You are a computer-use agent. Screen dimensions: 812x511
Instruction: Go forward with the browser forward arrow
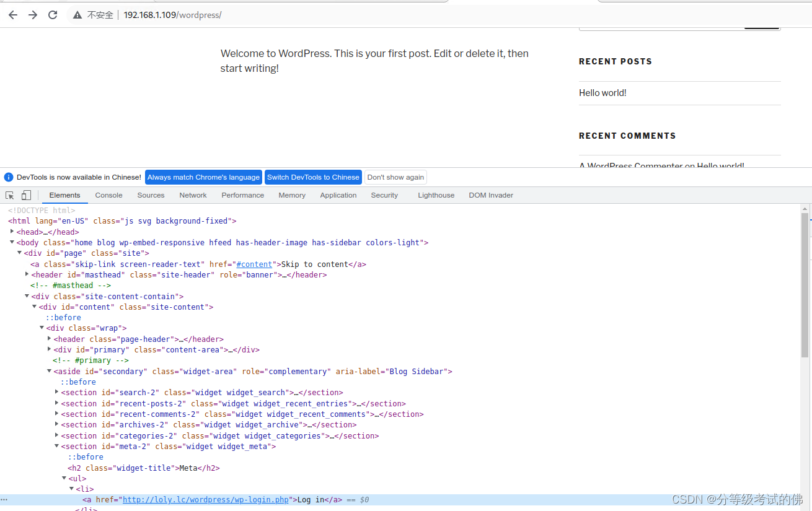(33, 15)
